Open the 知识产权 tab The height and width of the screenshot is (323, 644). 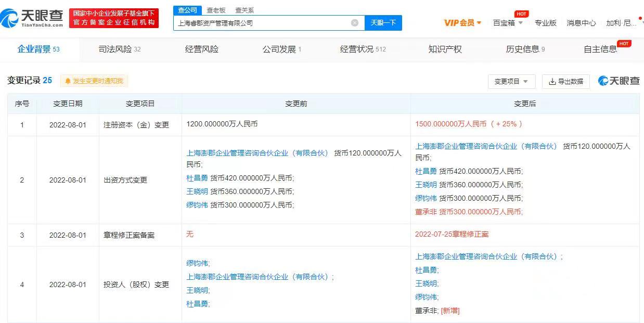(x=445, y=49)
